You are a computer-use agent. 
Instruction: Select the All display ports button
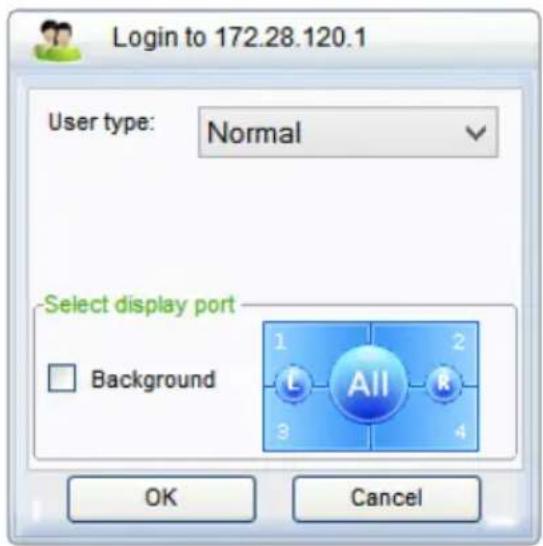(369, 383)
